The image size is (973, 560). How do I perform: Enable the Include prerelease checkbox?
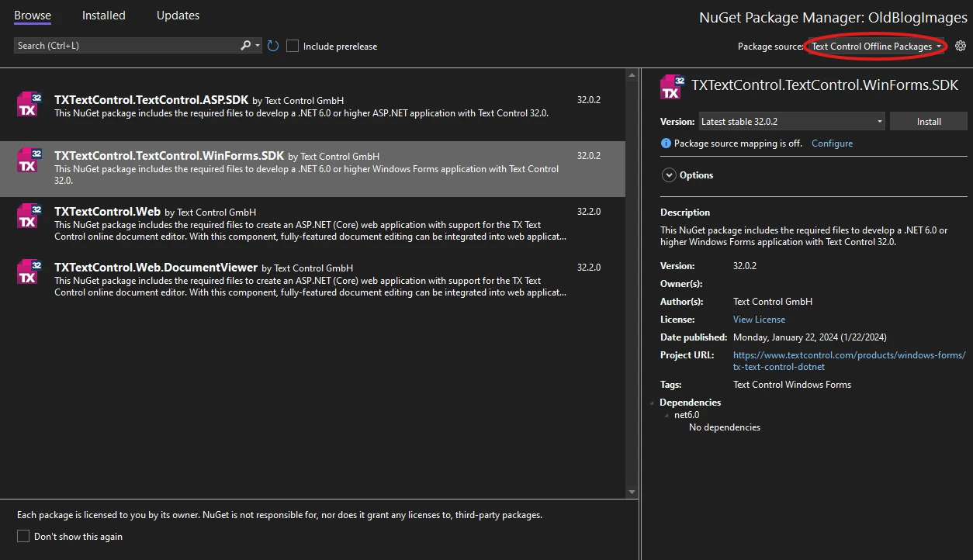[293, 46]
